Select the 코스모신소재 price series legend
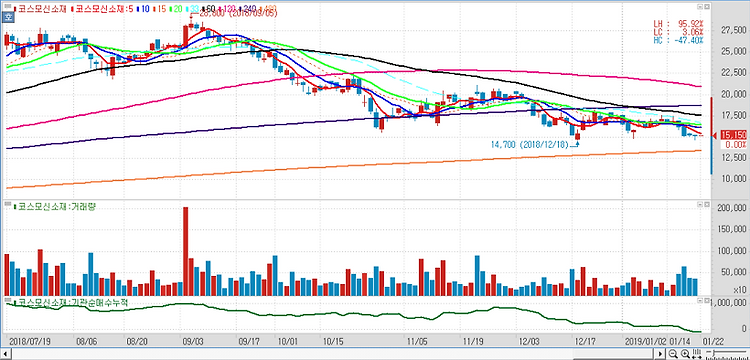750x360 pixels. [x=40, y=9]
